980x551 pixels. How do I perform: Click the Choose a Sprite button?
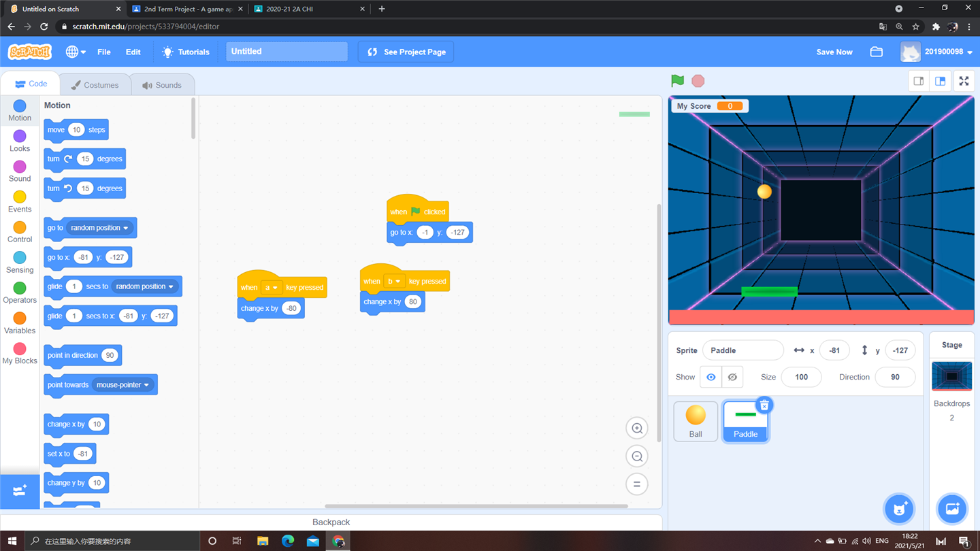point(899,509)
